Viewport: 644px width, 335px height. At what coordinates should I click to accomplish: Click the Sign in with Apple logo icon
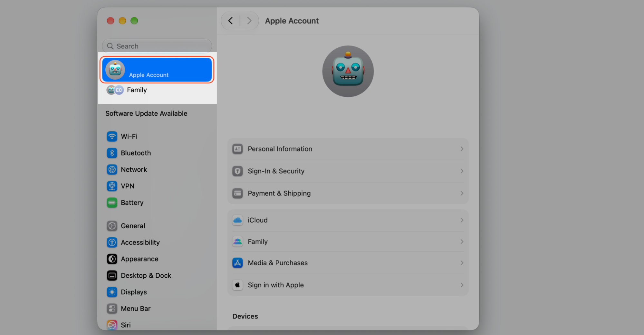[x=237, y=285]
